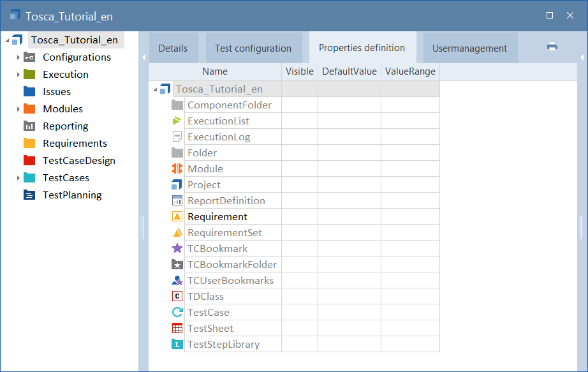The height and width of the screenshot is (372, 588).
Task: Expand the Execution folder arrow
Action: [x=18, y=75]
